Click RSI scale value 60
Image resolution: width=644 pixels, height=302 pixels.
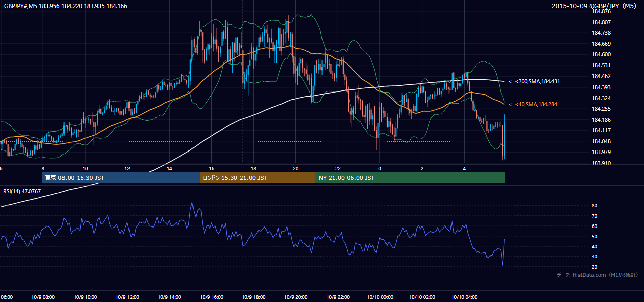(x=594, y=226)
